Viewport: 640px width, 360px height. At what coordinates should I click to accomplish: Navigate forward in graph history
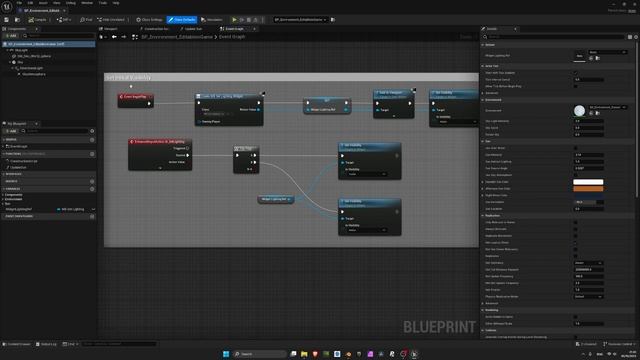pos(124,37)
